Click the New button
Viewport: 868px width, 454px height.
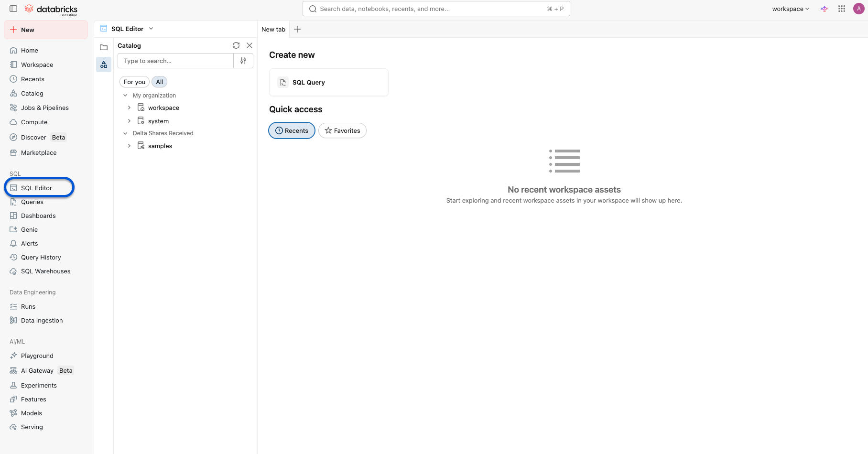[46, 30]
